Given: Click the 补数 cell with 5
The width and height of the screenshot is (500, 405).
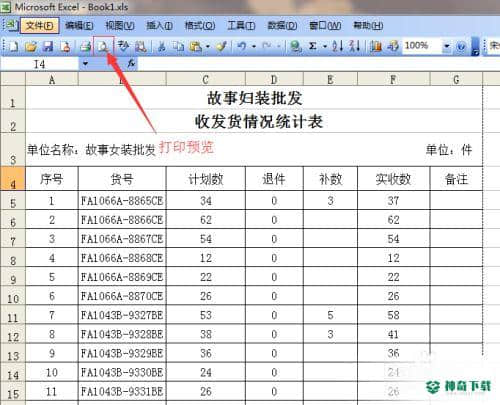Looking at the screenshot, I should 330,315.
